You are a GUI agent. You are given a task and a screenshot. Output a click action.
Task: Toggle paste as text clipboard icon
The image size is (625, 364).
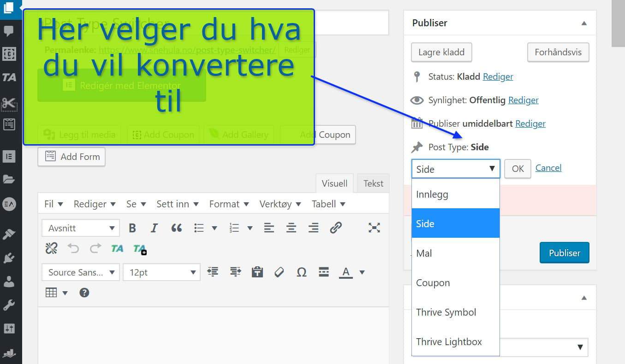click(x=257, y=272)
